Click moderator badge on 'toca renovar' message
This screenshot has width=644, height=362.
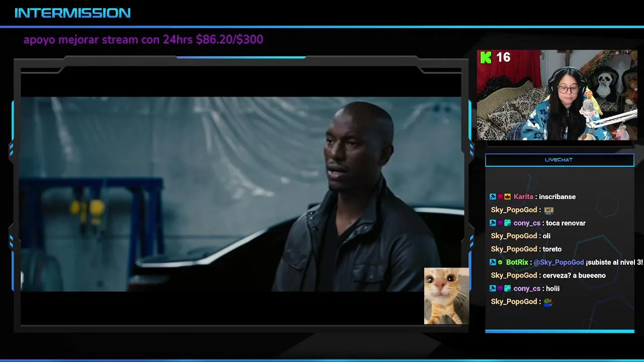pos(493,223)
